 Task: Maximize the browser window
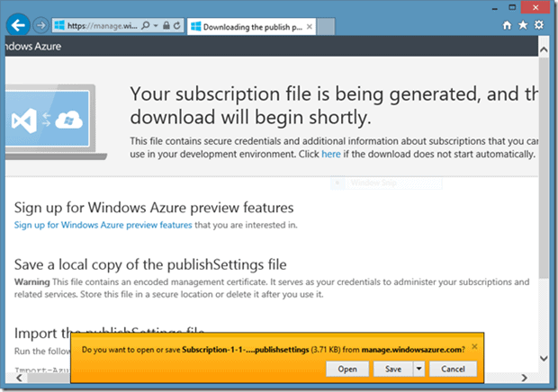coord(512,7)
